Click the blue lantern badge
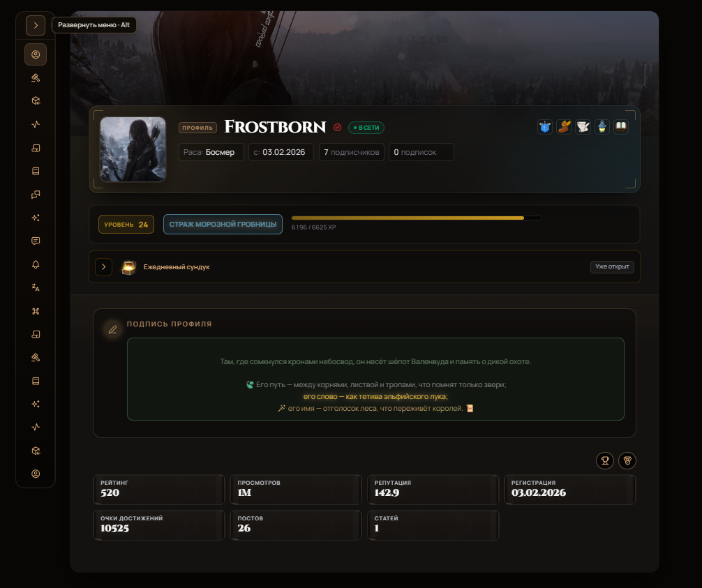 (602, 127)
